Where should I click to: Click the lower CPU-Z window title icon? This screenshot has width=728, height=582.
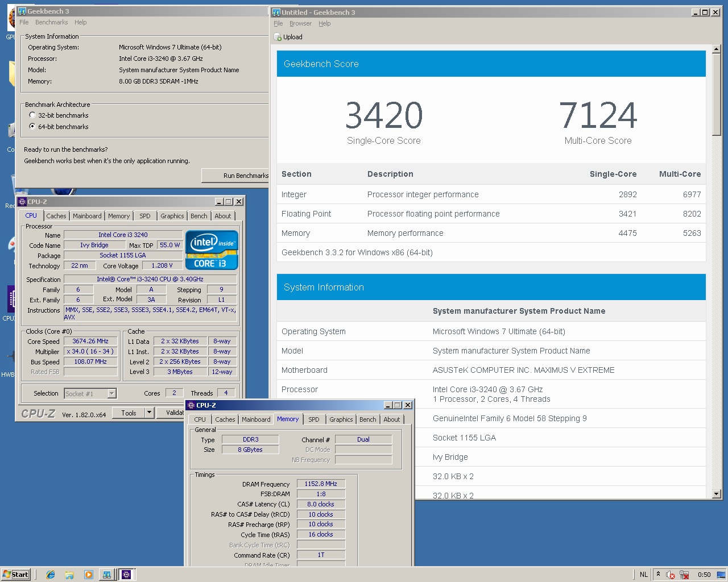[191, 405]
